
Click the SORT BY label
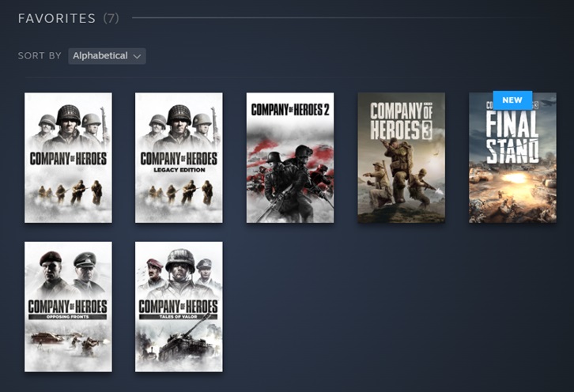40,55
